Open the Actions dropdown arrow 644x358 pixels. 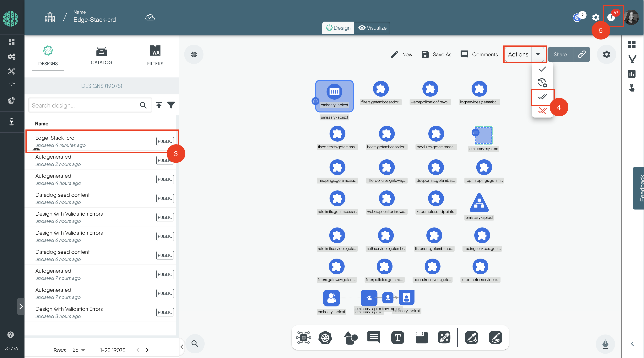click(x=538, y=54)
